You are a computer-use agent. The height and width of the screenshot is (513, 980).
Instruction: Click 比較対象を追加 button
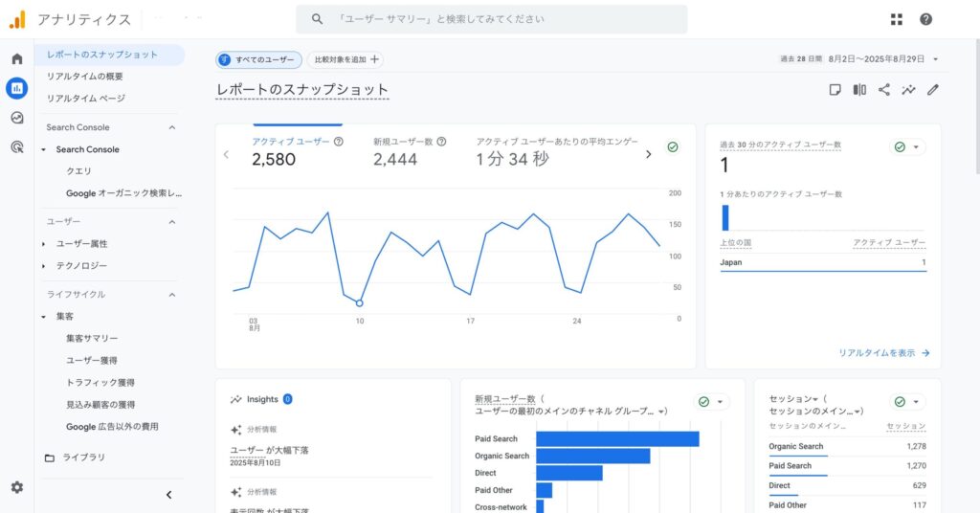(x=345, y=59)
